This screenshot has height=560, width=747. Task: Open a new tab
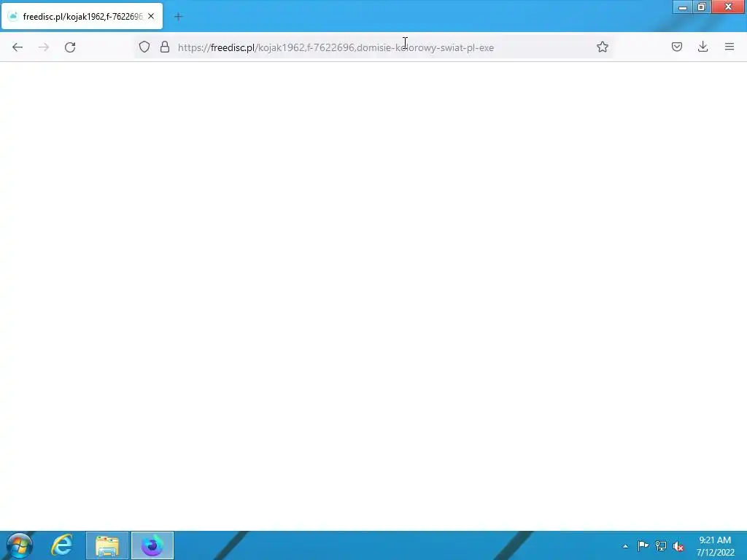click(x=178, y=17)
